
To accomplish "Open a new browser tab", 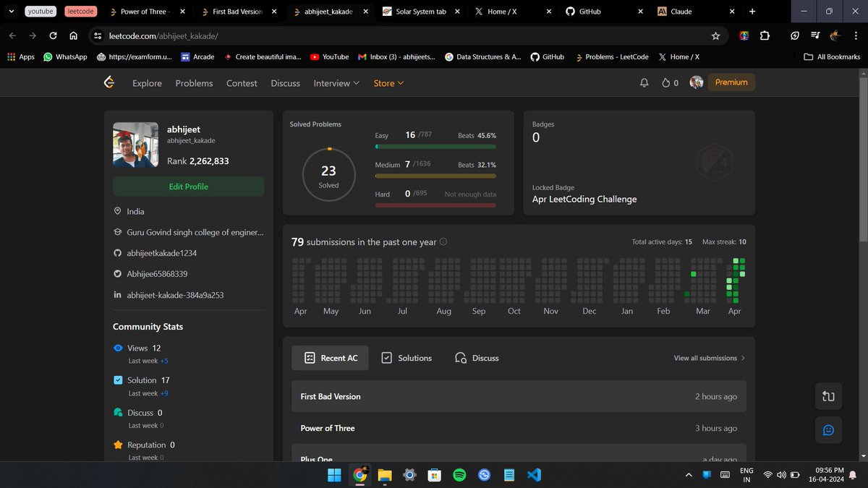I will pos(752,12).
